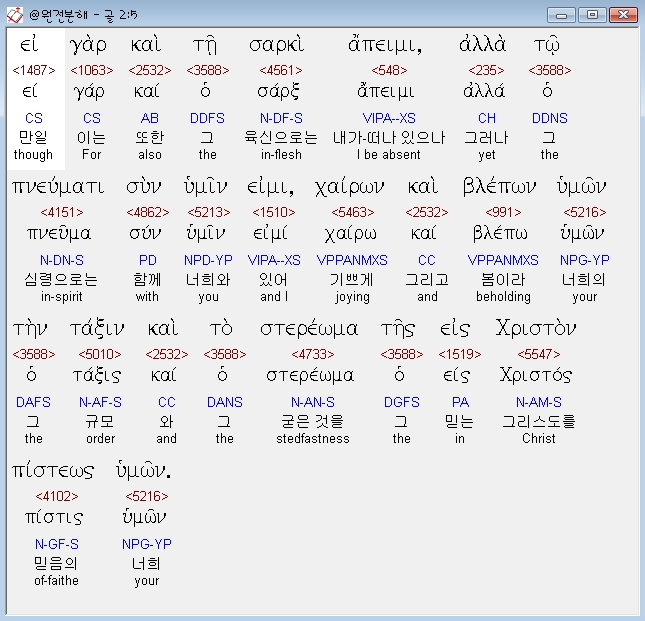Select the Greek word χαίρων
Image resolution: width=645 pixels, height=621 pixels.
(350, 187)
